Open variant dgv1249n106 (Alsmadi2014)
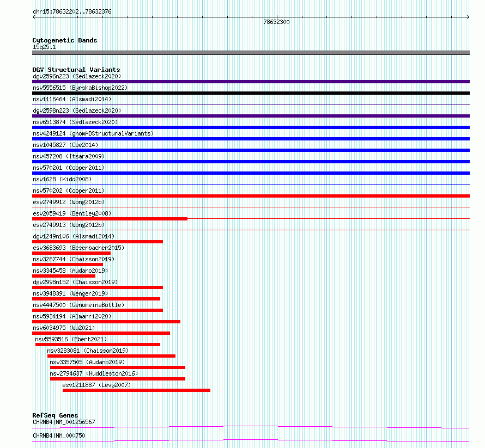 [x=74, y=236]
